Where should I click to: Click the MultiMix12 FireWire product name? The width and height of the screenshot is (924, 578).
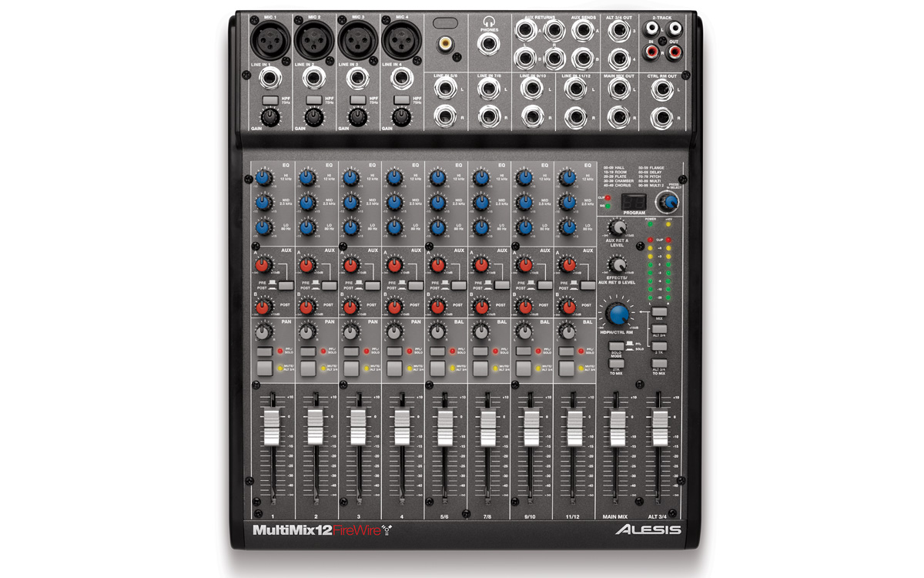[x=317, y=530]
